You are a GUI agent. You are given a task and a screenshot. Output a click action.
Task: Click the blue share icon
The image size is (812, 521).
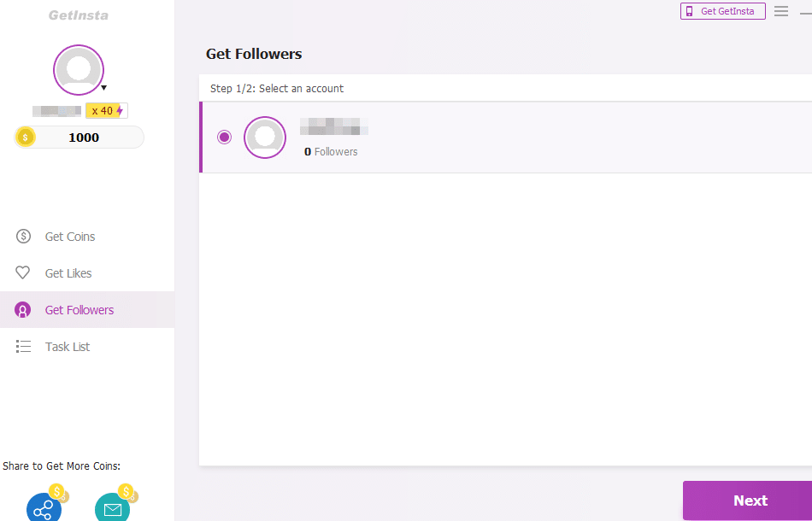click(44, 508)
